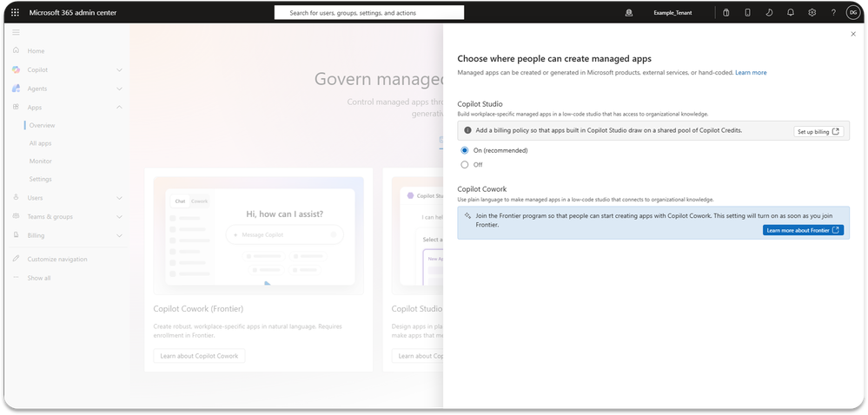The height and width of the screenshot is (415, 868).
Task: Open the Learn more link
Action: point(751,72)
